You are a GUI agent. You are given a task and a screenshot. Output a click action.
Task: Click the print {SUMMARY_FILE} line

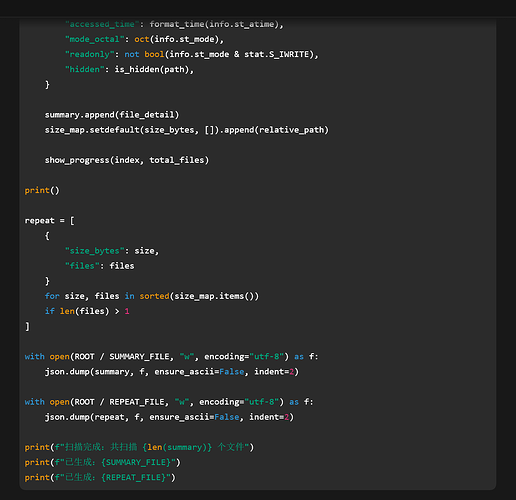click(x=102, y=462)
